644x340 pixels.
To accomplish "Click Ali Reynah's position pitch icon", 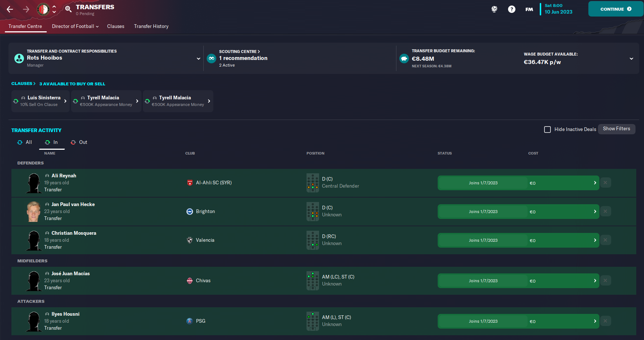I will pyautogui.click(x=313, y=183).
